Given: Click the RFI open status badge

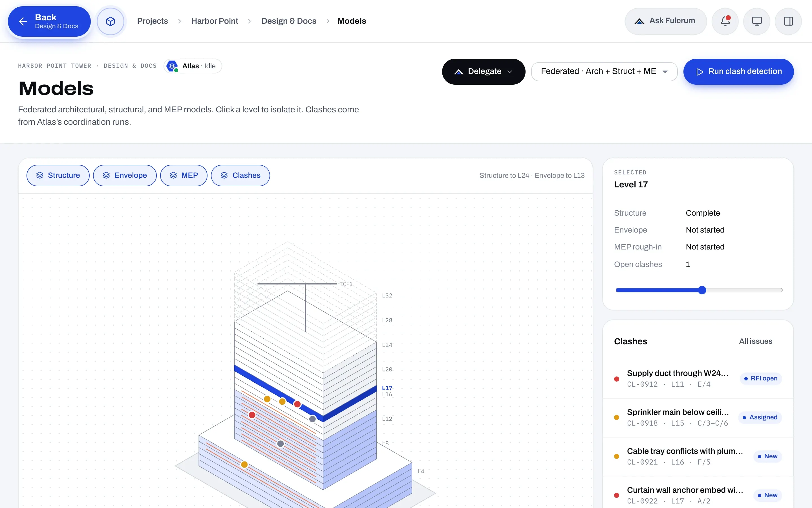Looking at the screenshot, I should pos(761,379).
